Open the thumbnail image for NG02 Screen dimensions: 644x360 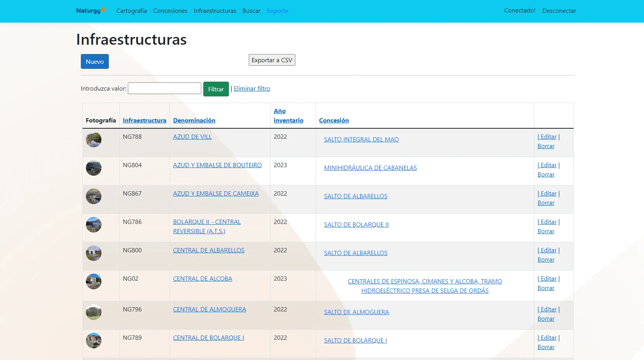94,281
